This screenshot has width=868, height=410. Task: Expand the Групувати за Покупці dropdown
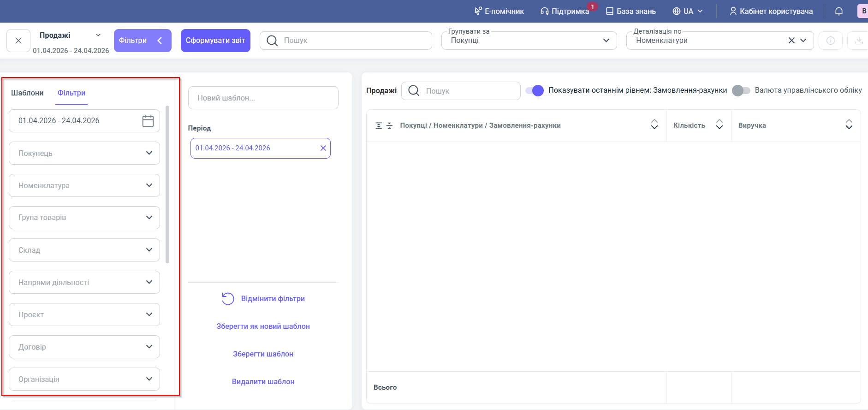529,41
